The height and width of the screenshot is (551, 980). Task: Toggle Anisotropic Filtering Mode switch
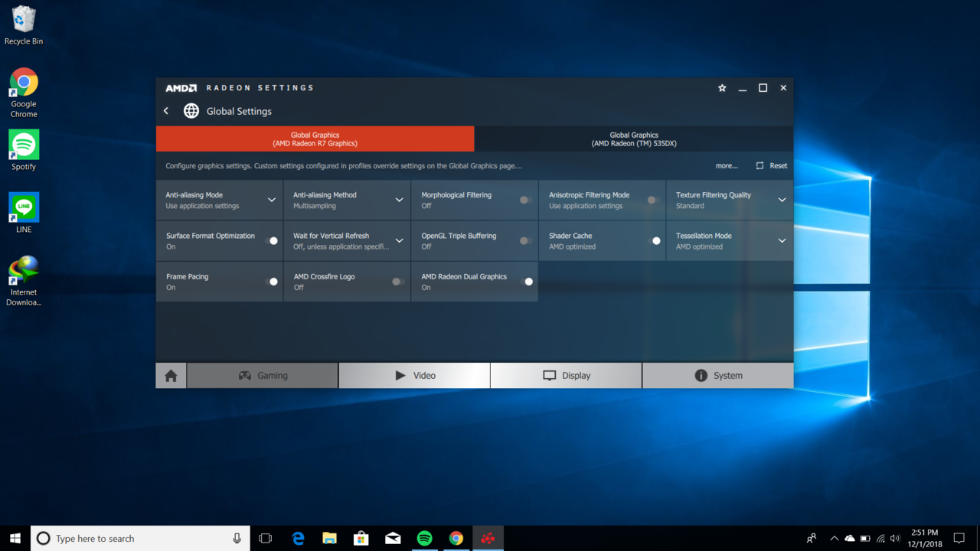(x=653, y=201)
